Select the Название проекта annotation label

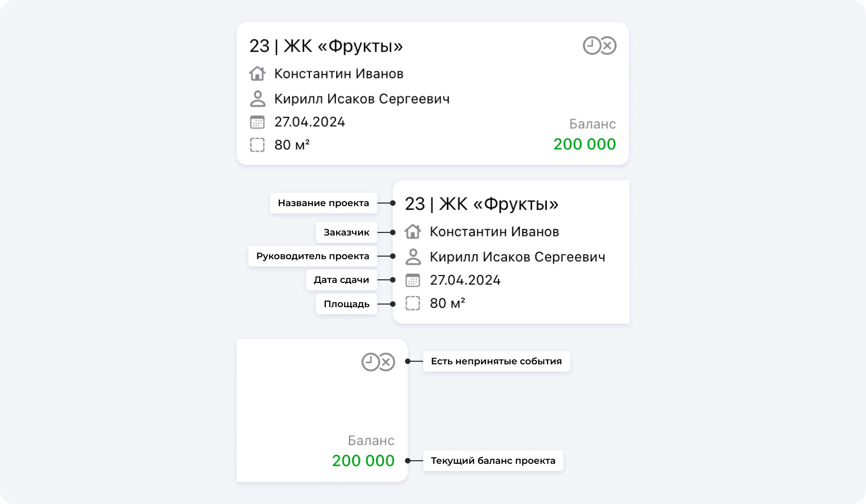coord(323,203)
